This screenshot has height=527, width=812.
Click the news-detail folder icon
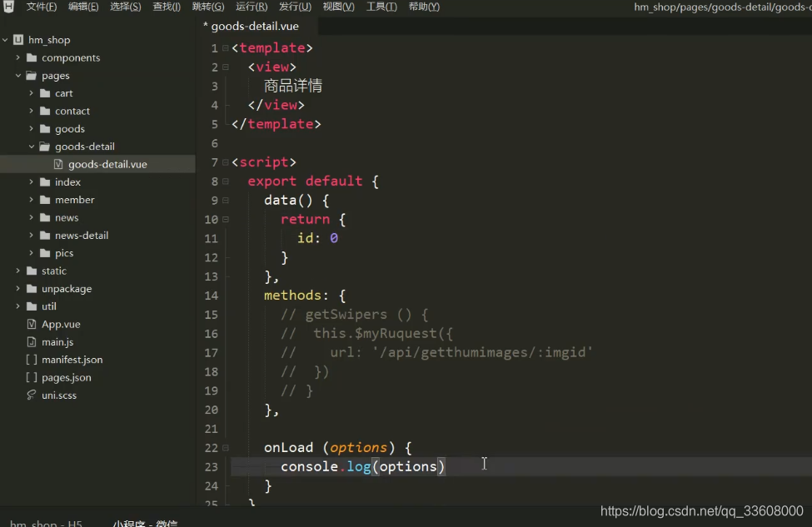point(45,235)
